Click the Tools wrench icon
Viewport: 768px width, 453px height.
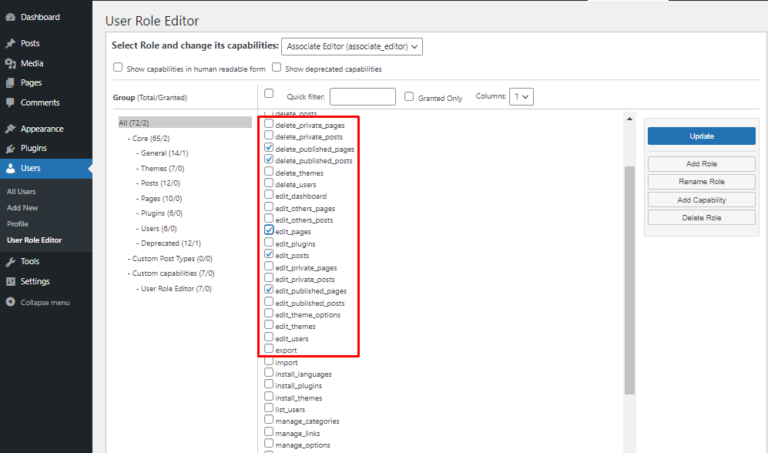[10, 261]
